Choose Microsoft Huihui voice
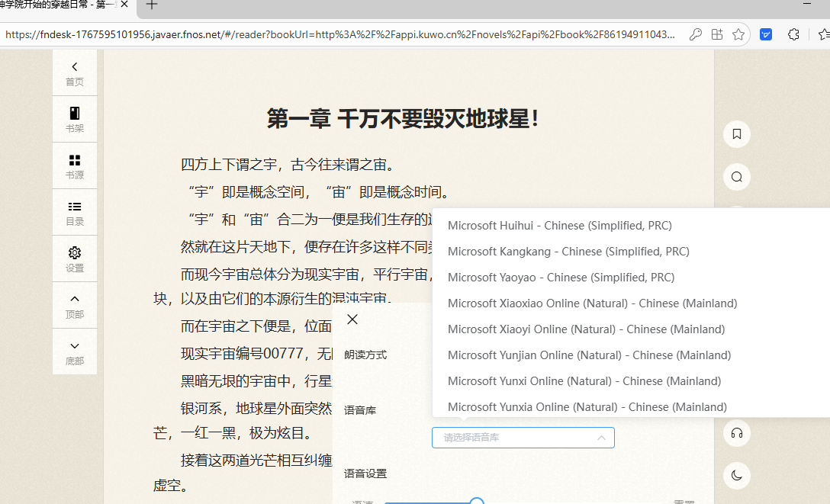Viewport: 830px width, 504px height. (631, 226)
